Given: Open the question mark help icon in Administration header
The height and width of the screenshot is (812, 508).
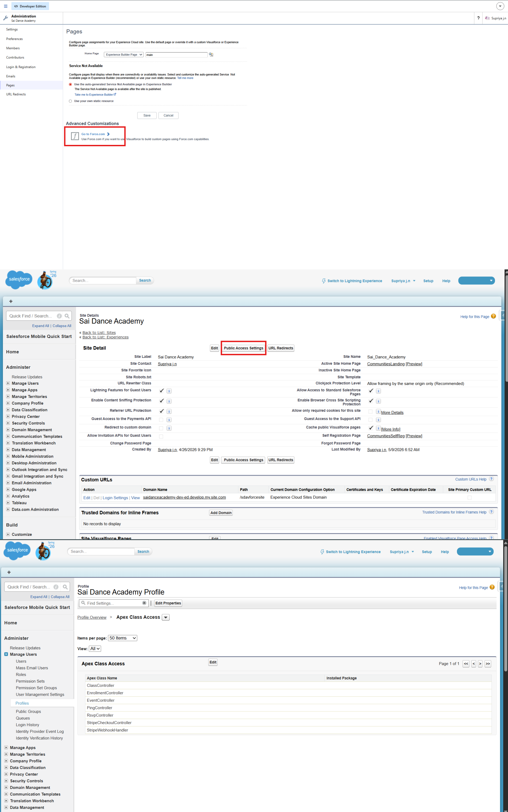Looking at the screenshot, I should [478, 18].
